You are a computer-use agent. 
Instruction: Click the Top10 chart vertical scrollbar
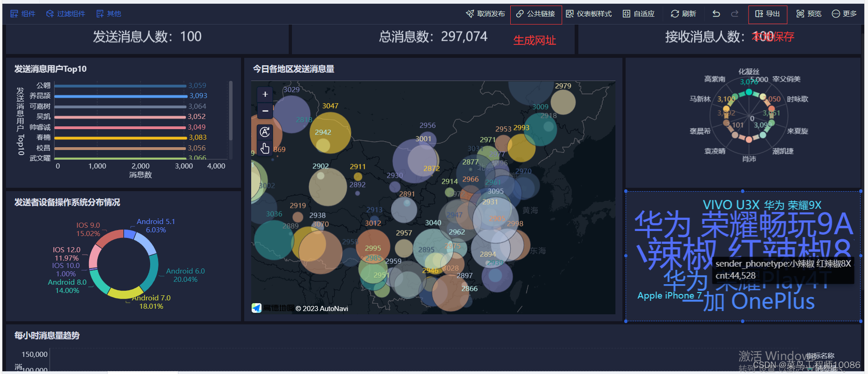pos(230,111)
